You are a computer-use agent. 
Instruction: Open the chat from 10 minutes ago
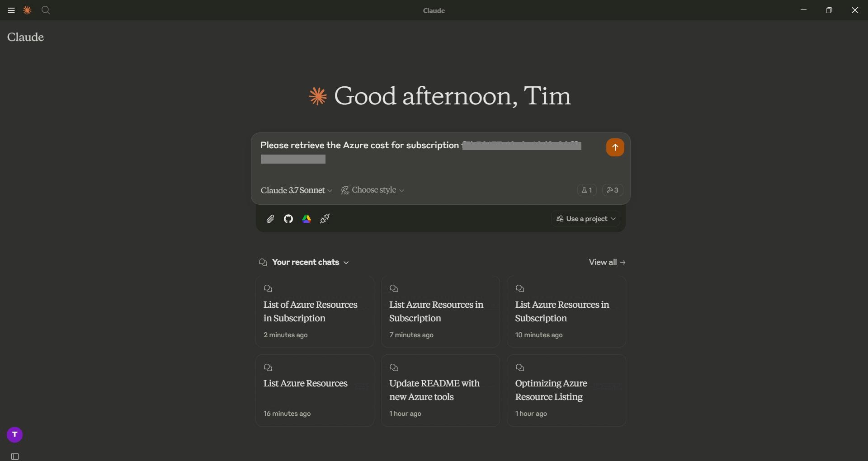[566, 311]
